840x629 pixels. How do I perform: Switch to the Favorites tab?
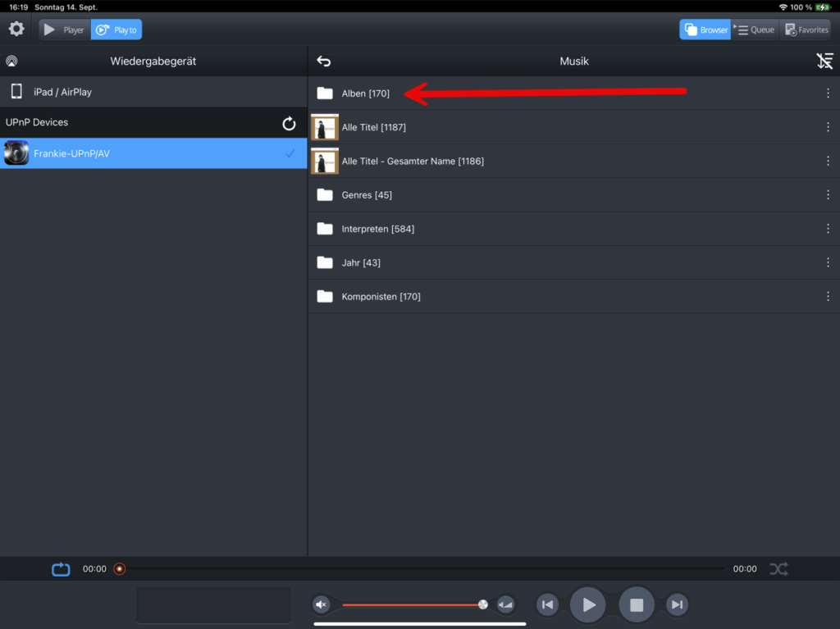(806, 30)
